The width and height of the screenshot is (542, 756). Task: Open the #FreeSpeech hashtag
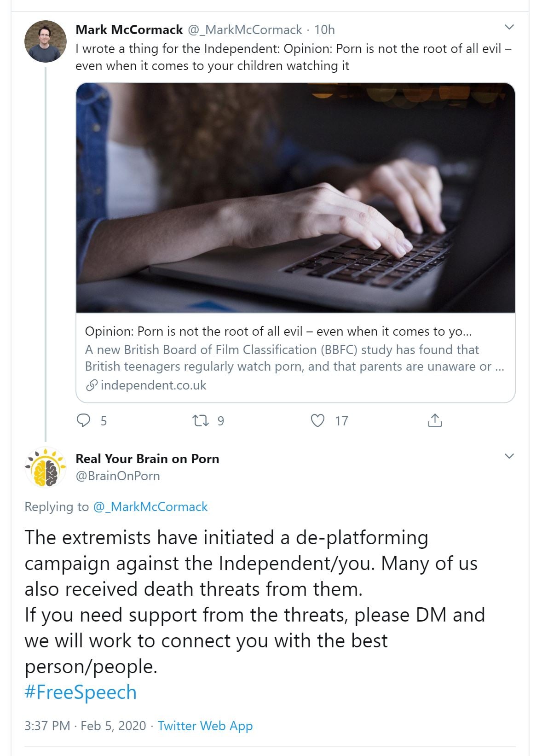click(81, 692)
